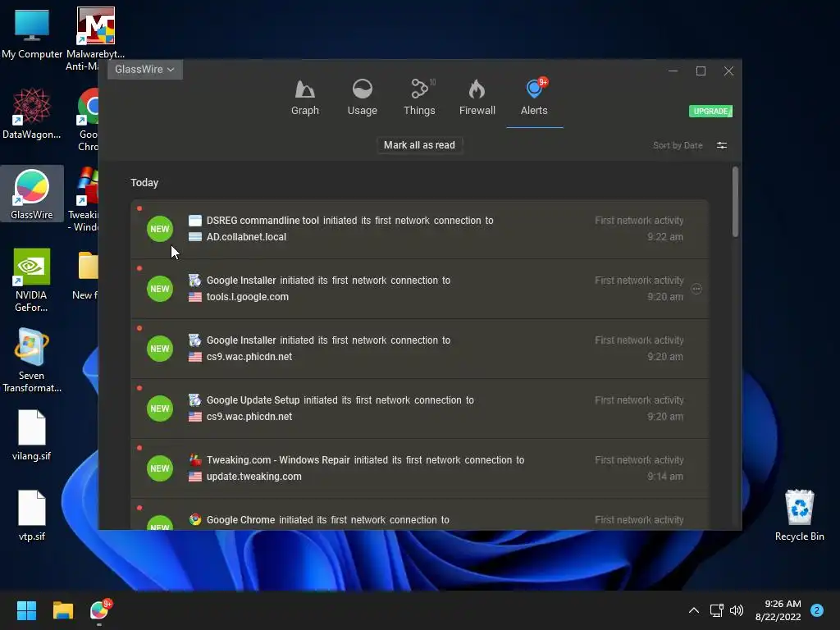Select Recycle Bin on desktop
Viewport: 840px width, 630px height.
point(799,515)
